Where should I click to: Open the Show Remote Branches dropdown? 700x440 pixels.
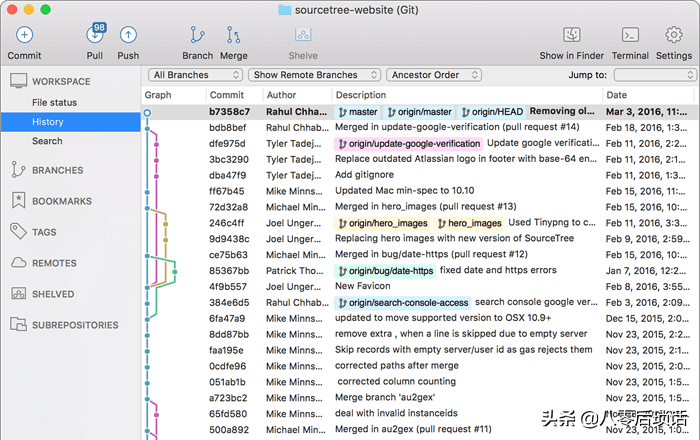(x=314, y=75)
